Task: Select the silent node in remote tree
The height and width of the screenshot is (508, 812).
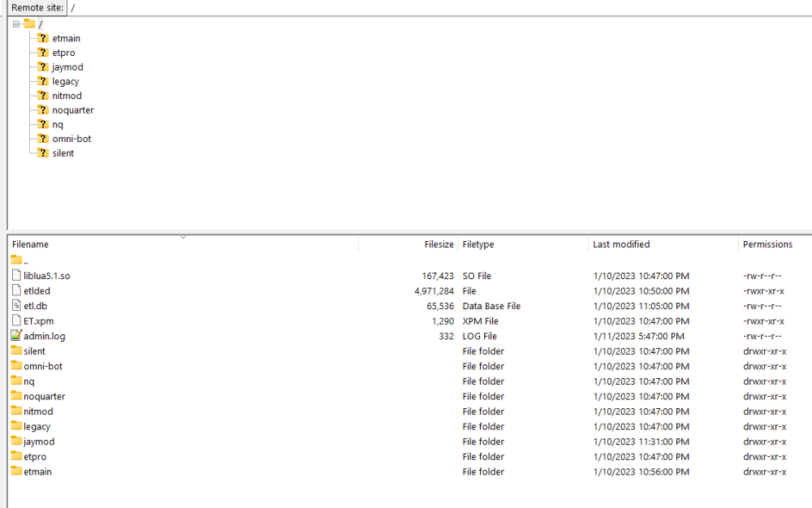Action: click(63, 153)
